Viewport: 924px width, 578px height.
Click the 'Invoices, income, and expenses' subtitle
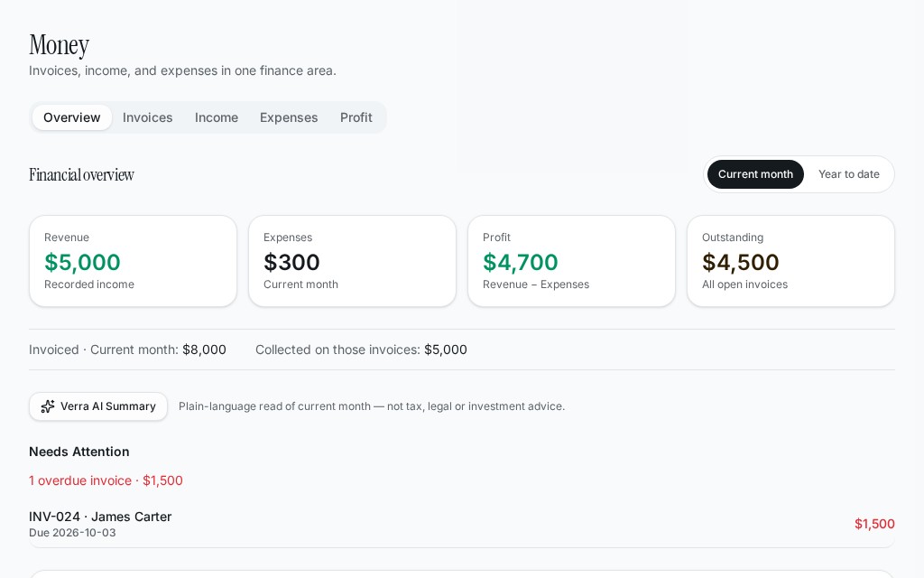(x=182, y=70)
